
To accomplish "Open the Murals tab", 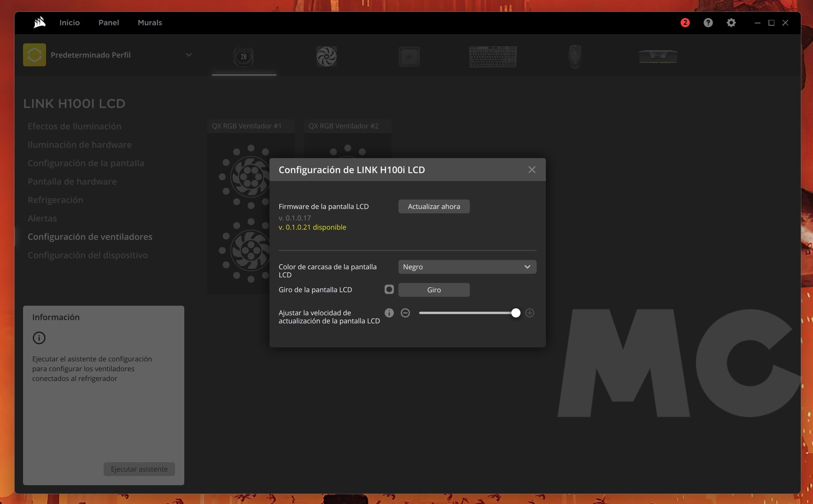I will [150, 23].
